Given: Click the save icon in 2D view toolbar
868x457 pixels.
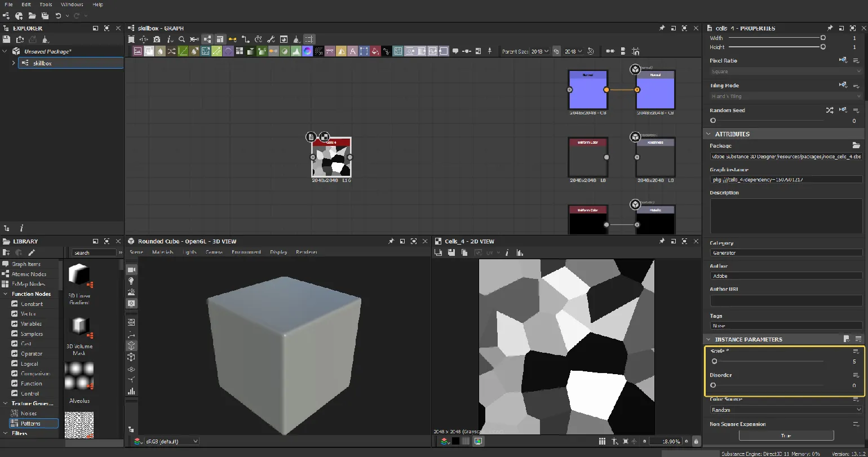Looking at the screenshot, I should pyautogui.click(x=451, y=253).
